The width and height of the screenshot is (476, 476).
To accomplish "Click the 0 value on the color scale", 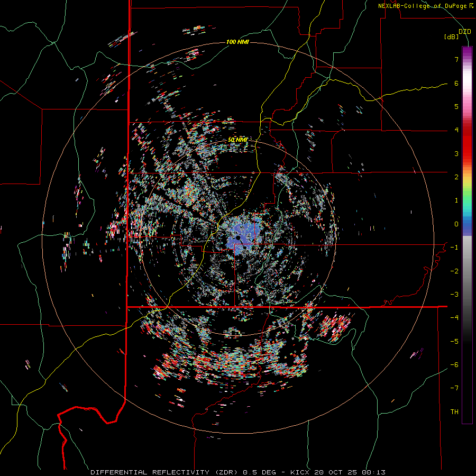I will point(456,224).
